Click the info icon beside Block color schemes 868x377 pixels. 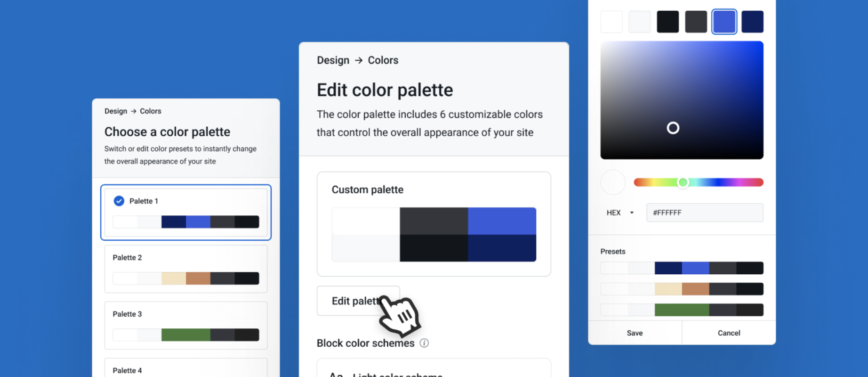pyautogui.click(x=424, y=343)
